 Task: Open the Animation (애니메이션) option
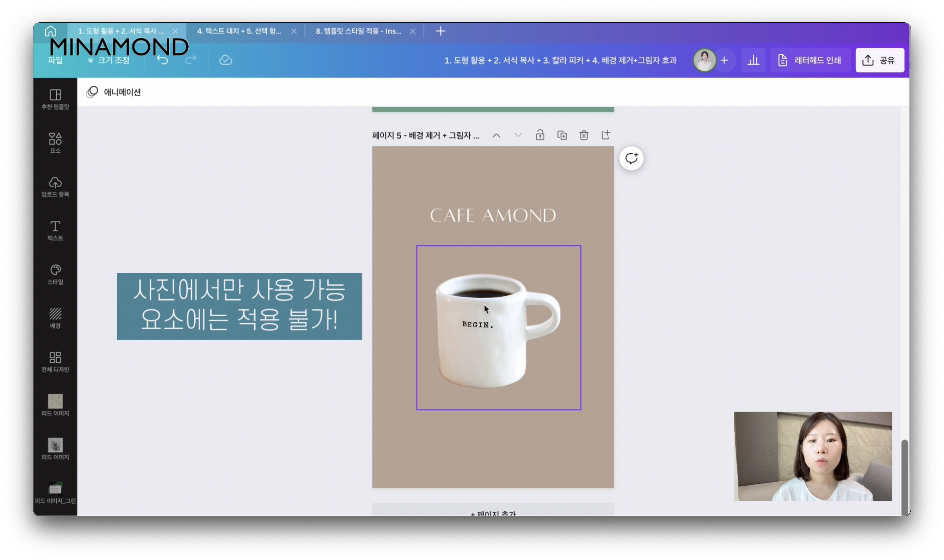point(114,92)
